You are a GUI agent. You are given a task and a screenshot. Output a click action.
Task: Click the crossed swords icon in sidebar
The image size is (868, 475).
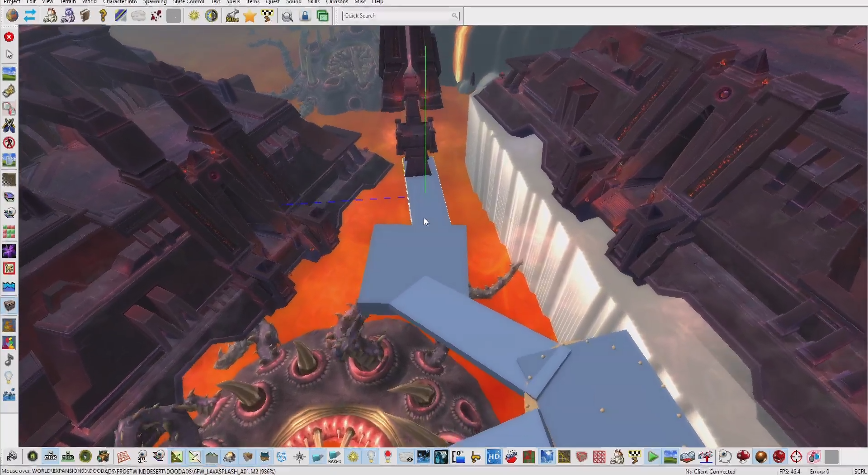click(x=9, y=125)
